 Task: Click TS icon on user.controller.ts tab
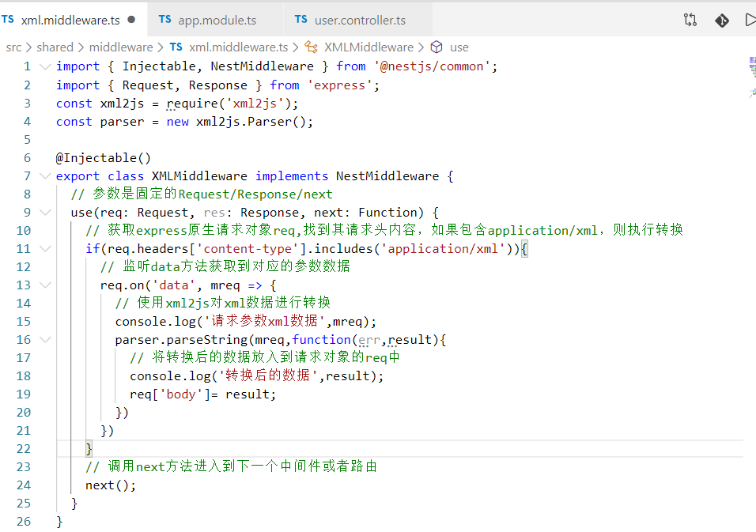(301, 19)
